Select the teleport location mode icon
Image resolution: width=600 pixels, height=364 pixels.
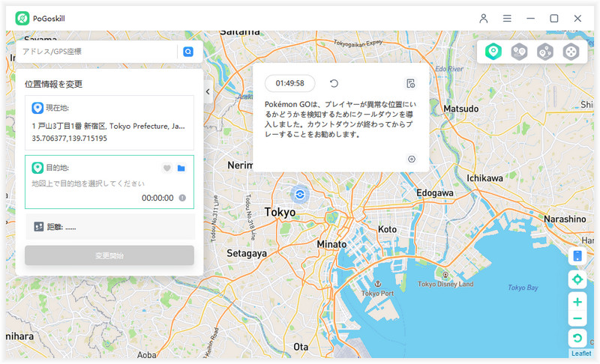pos(493,51)
